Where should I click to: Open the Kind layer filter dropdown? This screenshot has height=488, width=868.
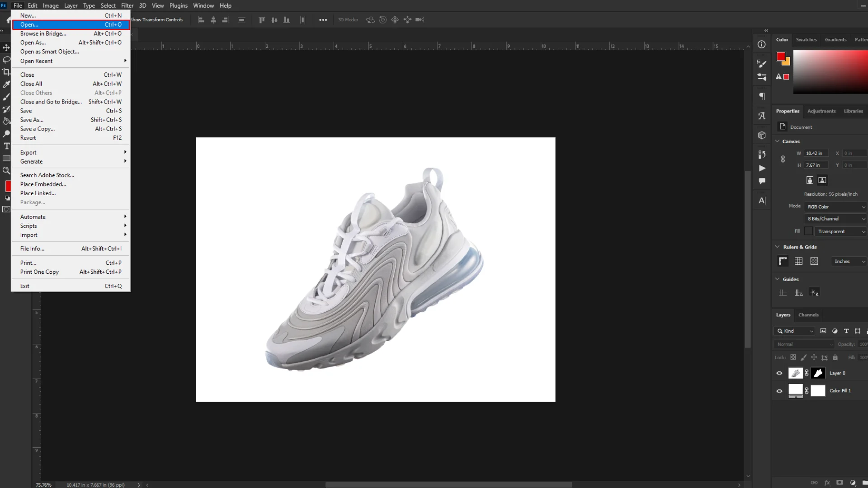click(x=794, y=331)
